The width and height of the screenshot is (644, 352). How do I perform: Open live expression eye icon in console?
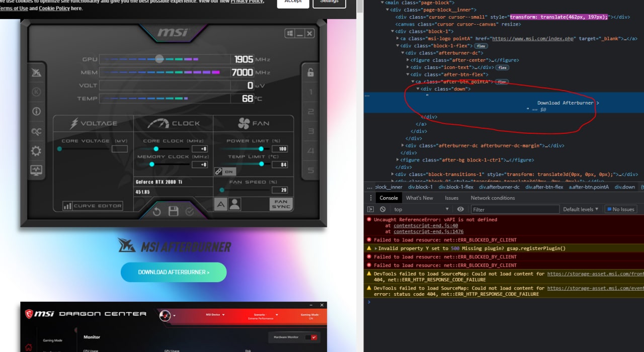tap(460, 209)
